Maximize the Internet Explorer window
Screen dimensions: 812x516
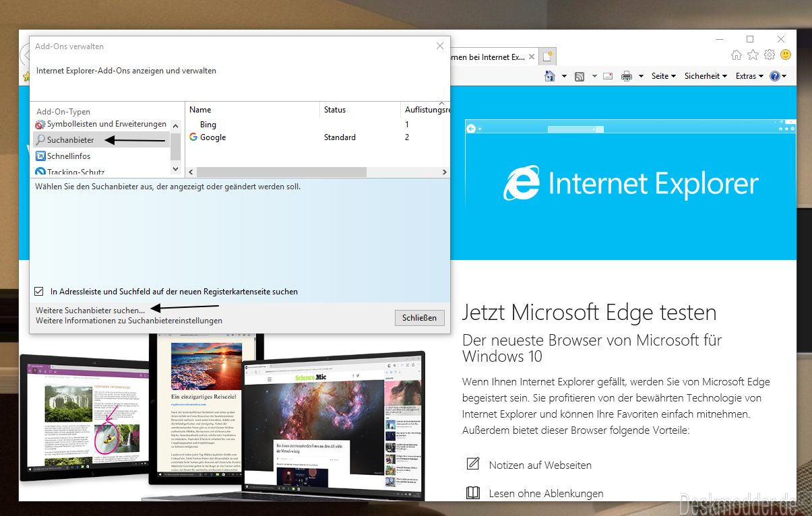pos(750,39)
